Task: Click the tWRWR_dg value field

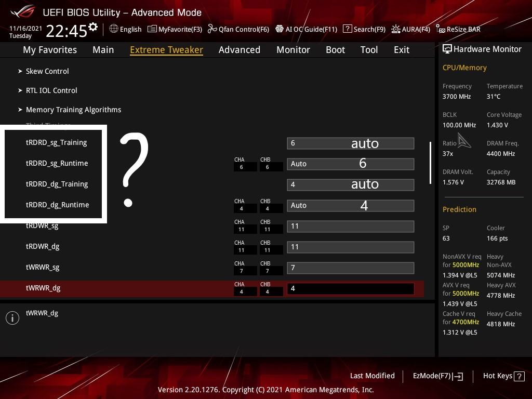Action: coord(351,289)
